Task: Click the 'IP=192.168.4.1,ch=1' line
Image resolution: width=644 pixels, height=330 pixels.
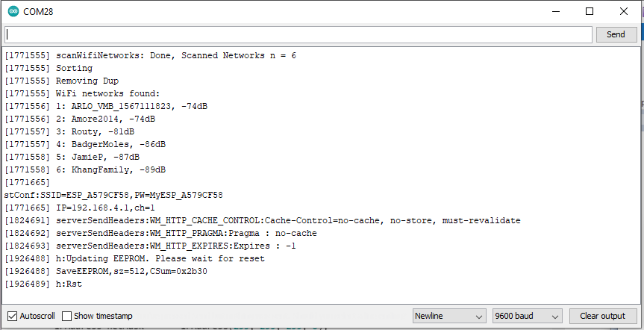Action: tap(80, 208)
